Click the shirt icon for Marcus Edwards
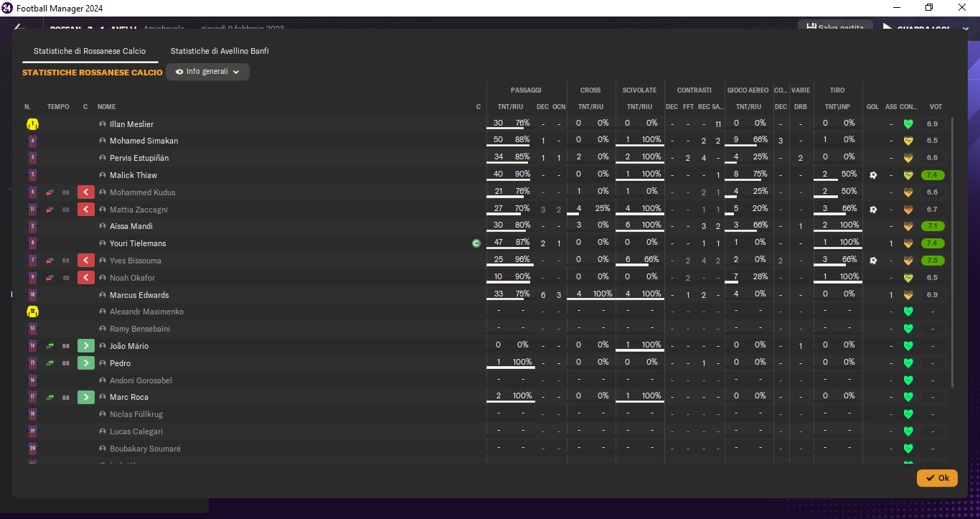Viewport: 980px width, 519px height. 32,295
